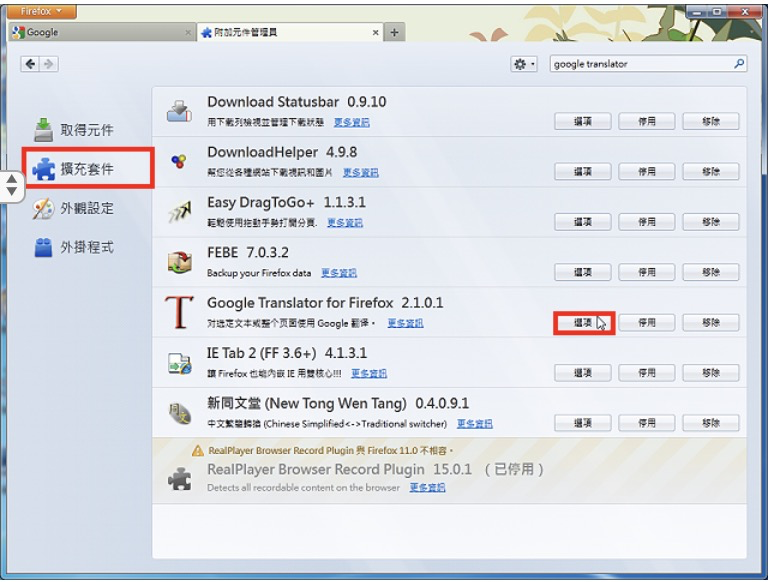Image resolution: width=768 pixels, height=582 pixels.
Task: Click 停用 for DownloadHelper
Action: click(x=647, y=171)
